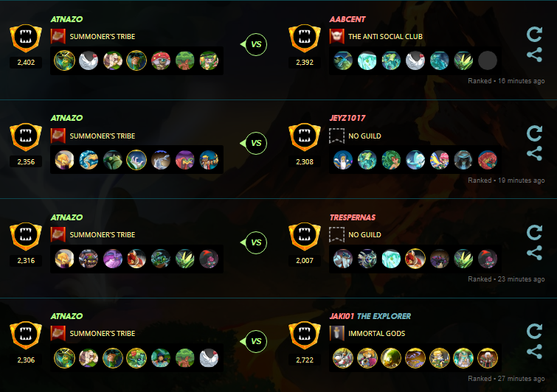Open the TRESPERNAS player name link

point(353,217)
